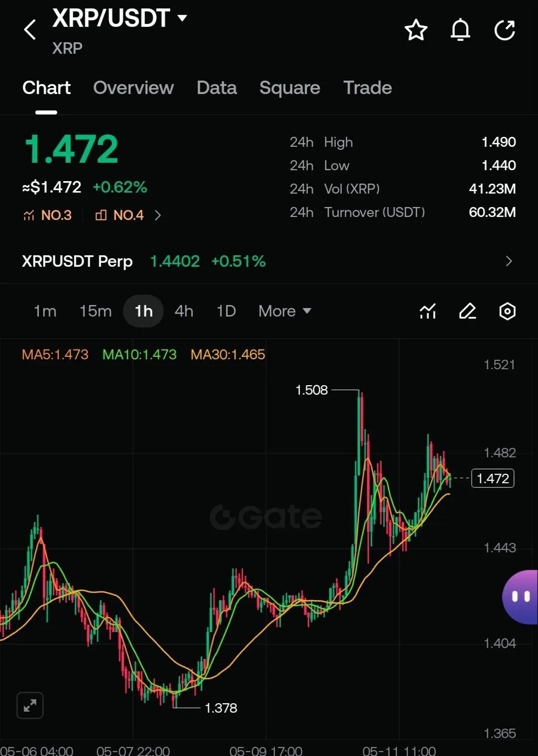The height and width of the screenshot is (756, 538).
Task: Add XRP/USDT to favorites star
Action: pyautogui.click(x=415, y=30)
